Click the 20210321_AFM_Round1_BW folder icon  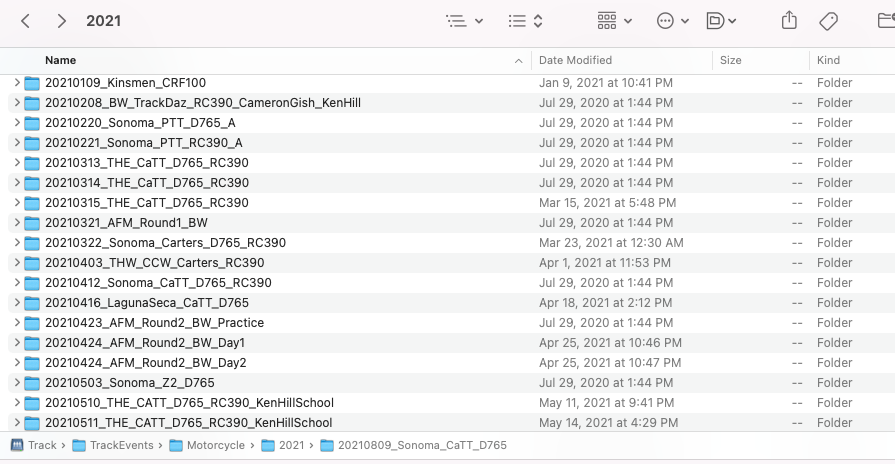(32, 223)
